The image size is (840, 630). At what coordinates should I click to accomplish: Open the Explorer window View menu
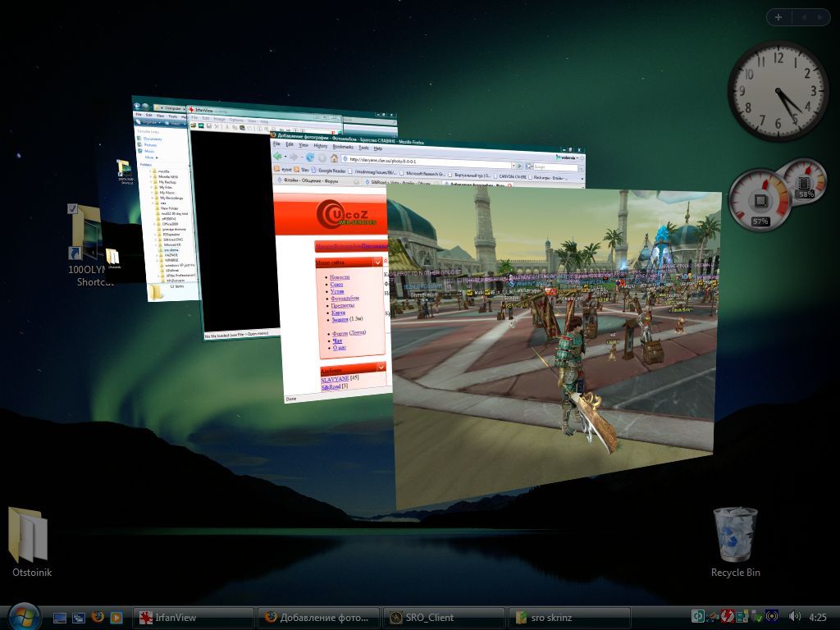160,116
